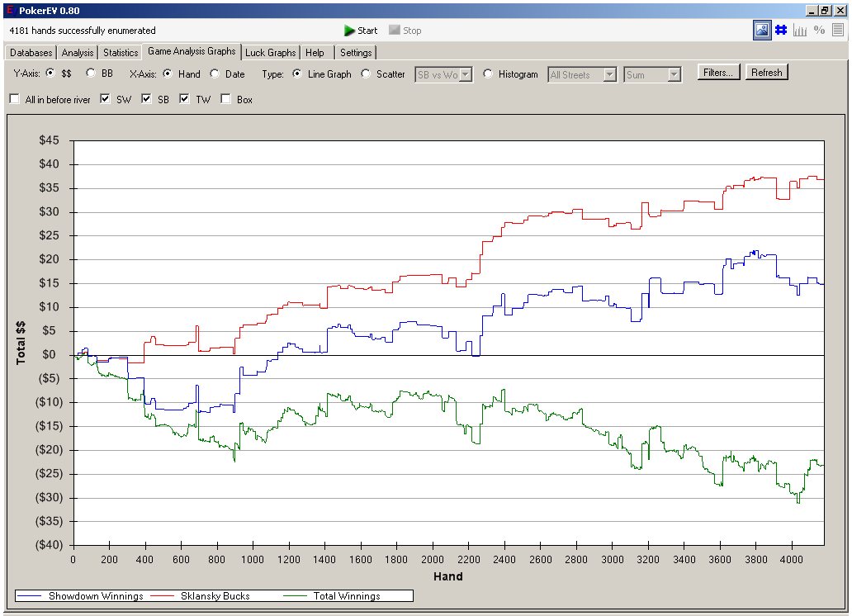Viewport: 852px width, 616px height.
Task: Click the green Start play icon
Action: click(350, 31)
